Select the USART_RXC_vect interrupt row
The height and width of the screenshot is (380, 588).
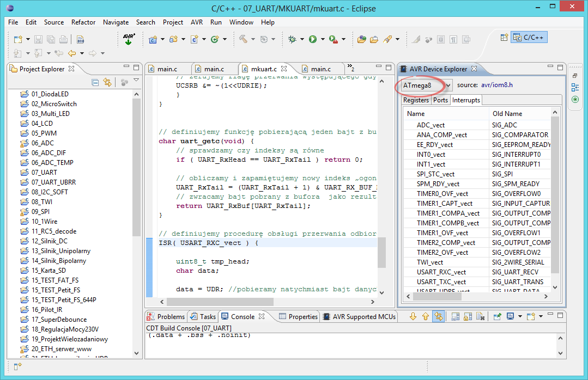441,272
